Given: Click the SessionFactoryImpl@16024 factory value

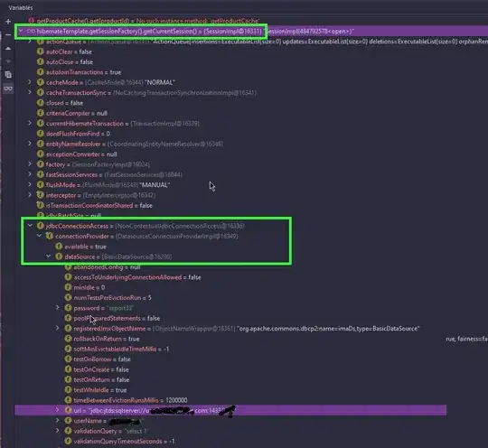Looking at the screenshot, I should pos(111,164).
